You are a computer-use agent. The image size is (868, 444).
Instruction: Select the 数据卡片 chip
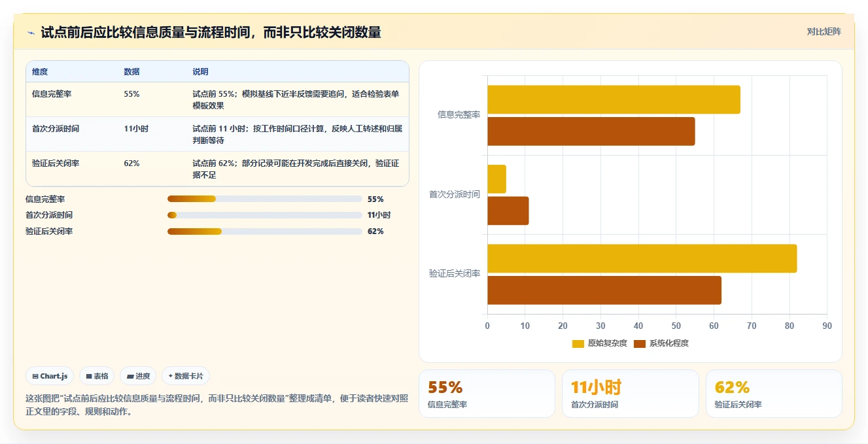186,376
